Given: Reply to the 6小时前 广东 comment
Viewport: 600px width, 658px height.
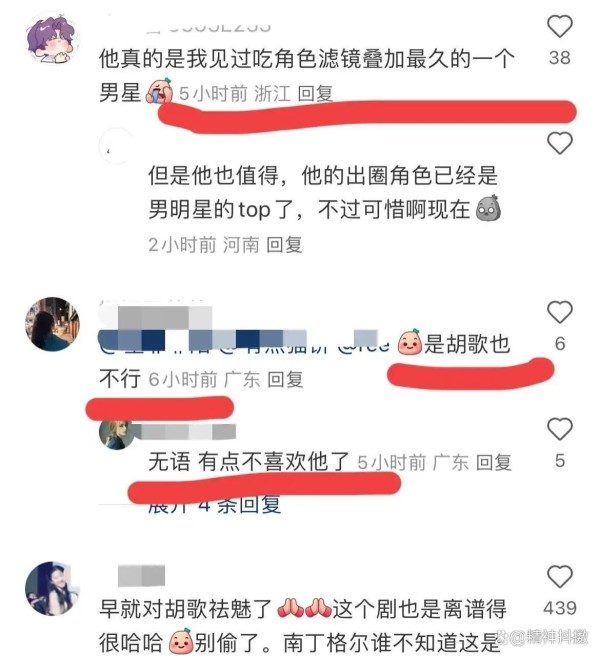Looking at the screenshot, I should pyautogui.click(x=285, y=379).
